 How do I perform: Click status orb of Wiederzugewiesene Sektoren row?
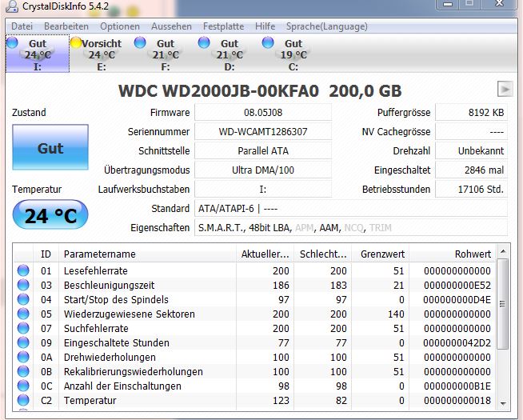[x=23, y=314]
